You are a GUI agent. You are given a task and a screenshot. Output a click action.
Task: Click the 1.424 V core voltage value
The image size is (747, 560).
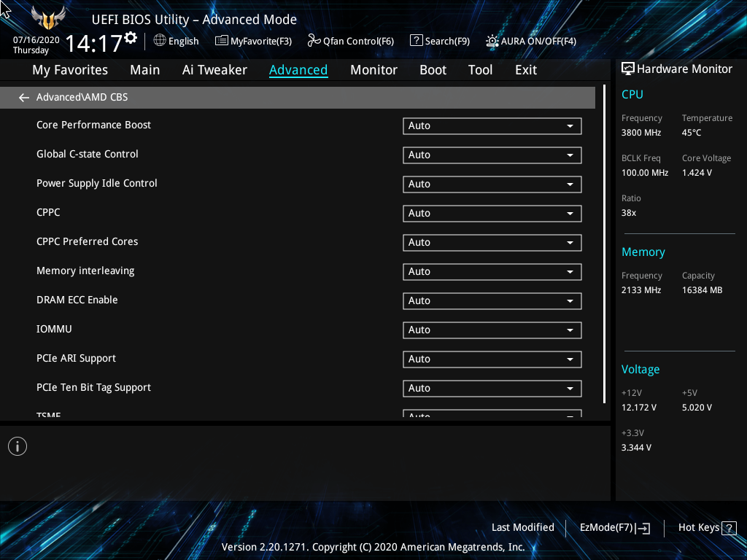click(697, 173)
